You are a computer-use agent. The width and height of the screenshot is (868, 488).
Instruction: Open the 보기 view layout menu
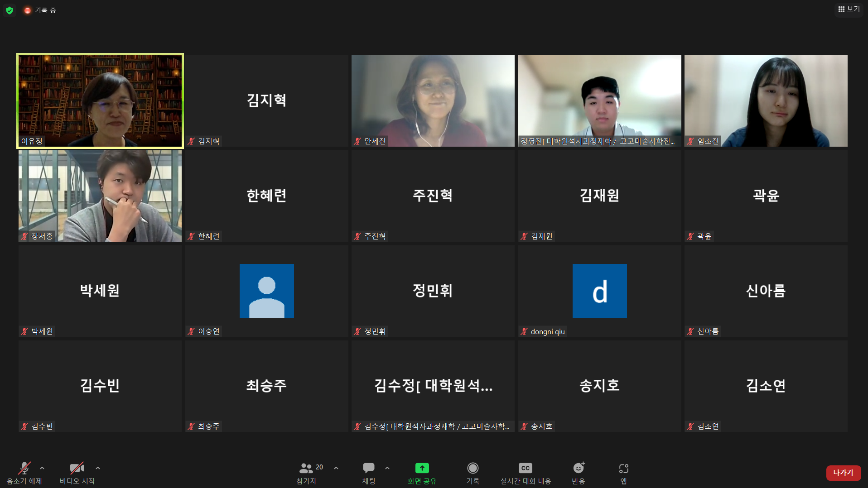(x=849, y=9)
